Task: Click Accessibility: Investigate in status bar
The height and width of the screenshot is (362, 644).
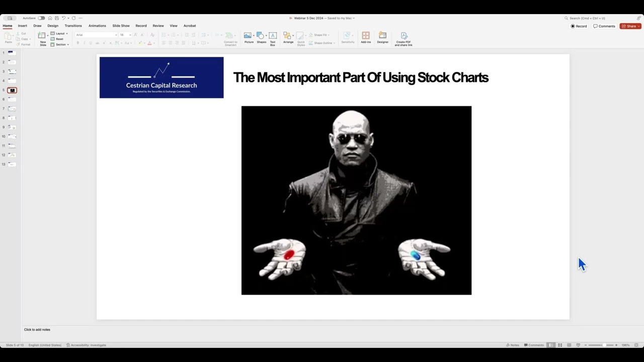Action: [86, 345]
